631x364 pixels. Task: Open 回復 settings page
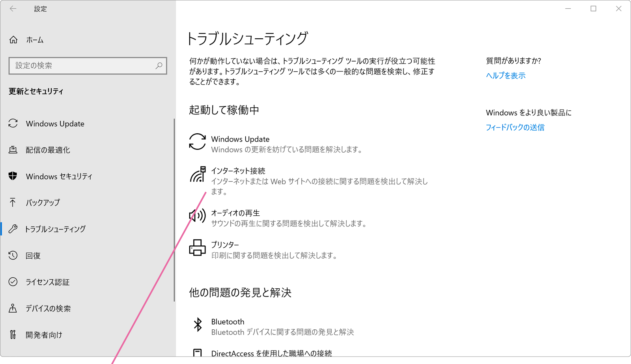pos(33,256)
